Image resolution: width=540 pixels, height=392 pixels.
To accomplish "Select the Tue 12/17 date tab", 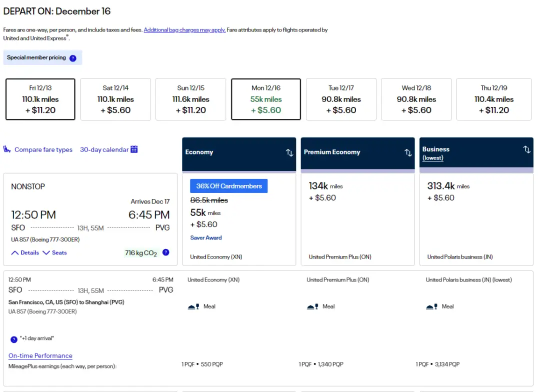I will coord(341,99).
